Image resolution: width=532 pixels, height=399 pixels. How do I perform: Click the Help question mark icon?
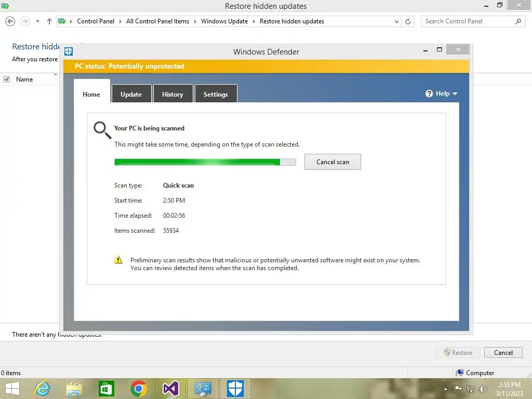[429, 94]
